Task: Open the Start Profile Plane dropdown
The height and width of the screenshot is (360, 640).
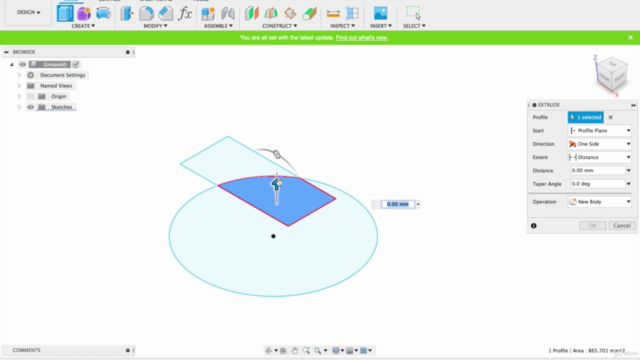Action: tap(600, 131)
